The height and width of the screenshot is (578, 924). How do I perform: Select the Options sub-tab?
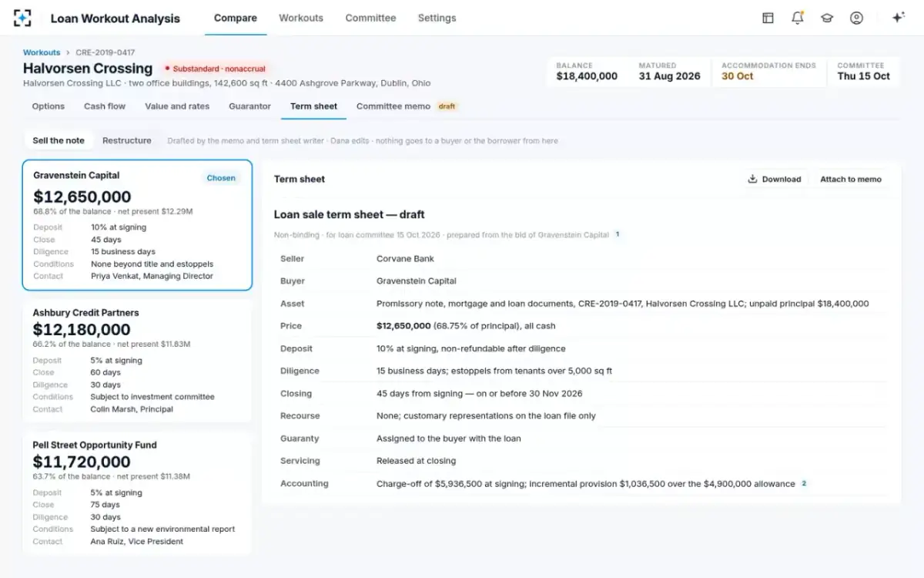coord(49,106)
